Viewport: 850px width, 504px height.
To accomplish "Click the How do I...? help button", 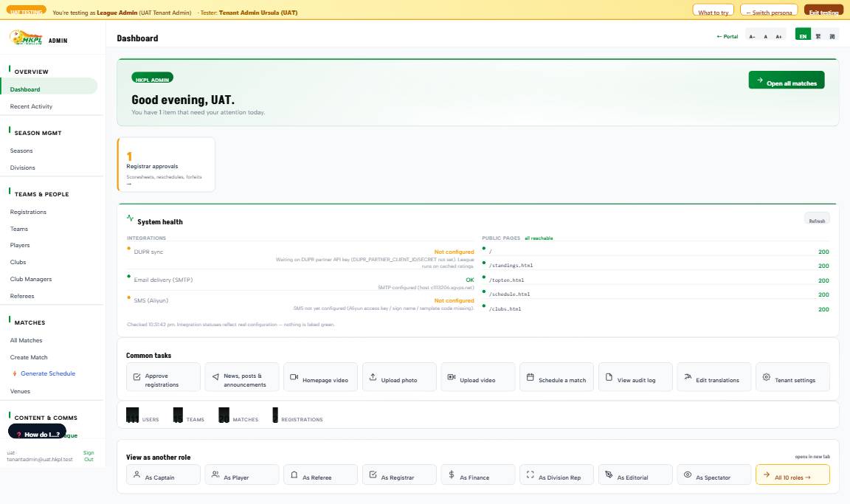I will pos(38,433).
